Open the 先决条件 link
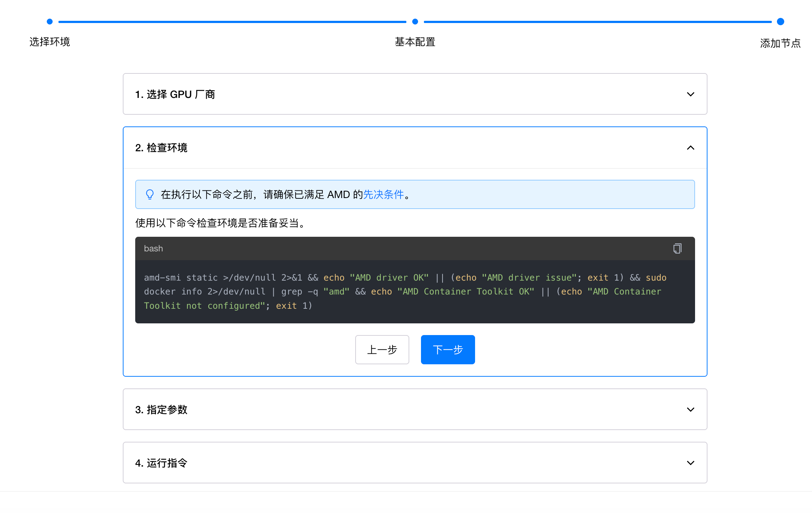 click(x=383, y=194)
